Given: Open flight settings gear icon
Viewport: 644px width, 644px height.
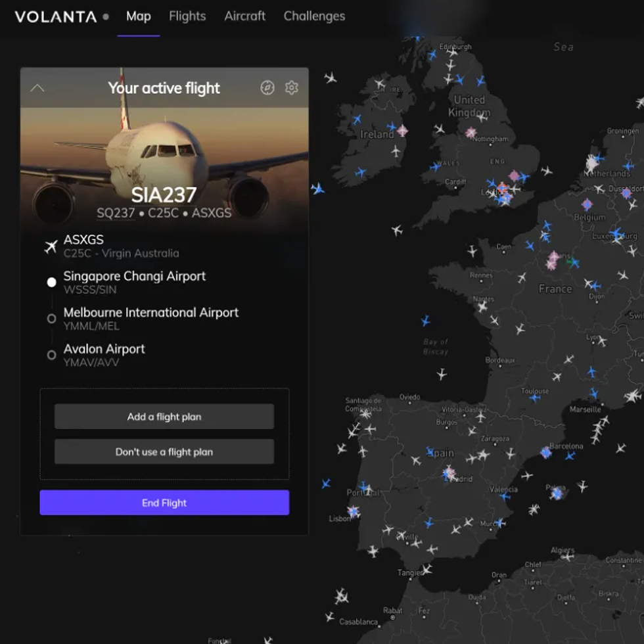Looking at the screenshot, I should (292, 87).
